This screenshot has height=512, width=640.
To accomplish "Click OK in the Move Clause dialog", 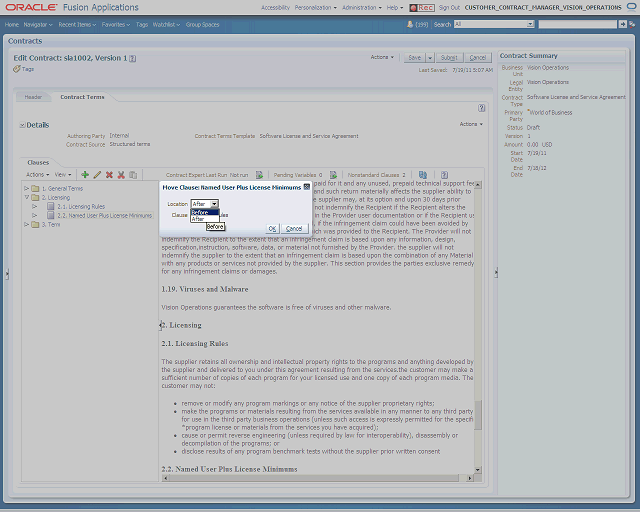I will (272, 229).
